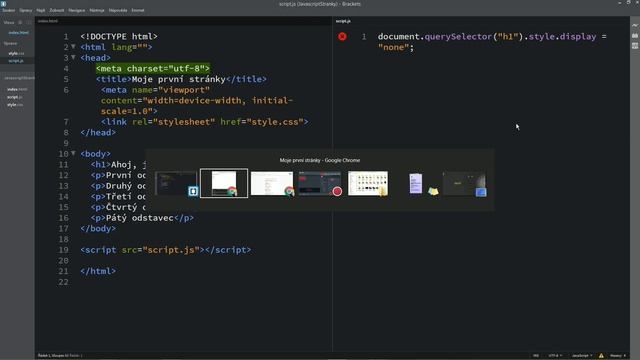Click the working files settings gear icon
The image size is (640, 360).
pos(20,22)
